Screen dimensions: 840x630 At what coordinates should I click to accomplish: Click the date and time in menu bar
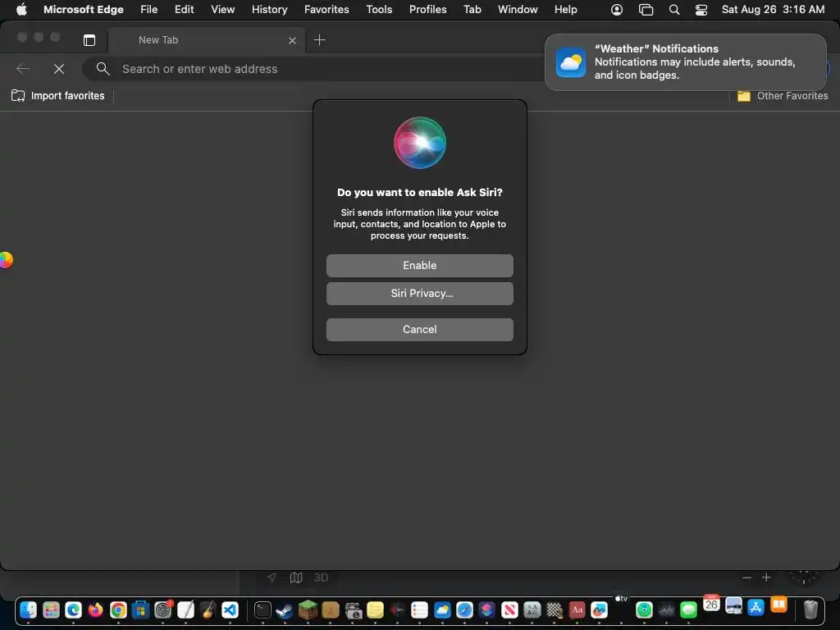click(773, 10)
